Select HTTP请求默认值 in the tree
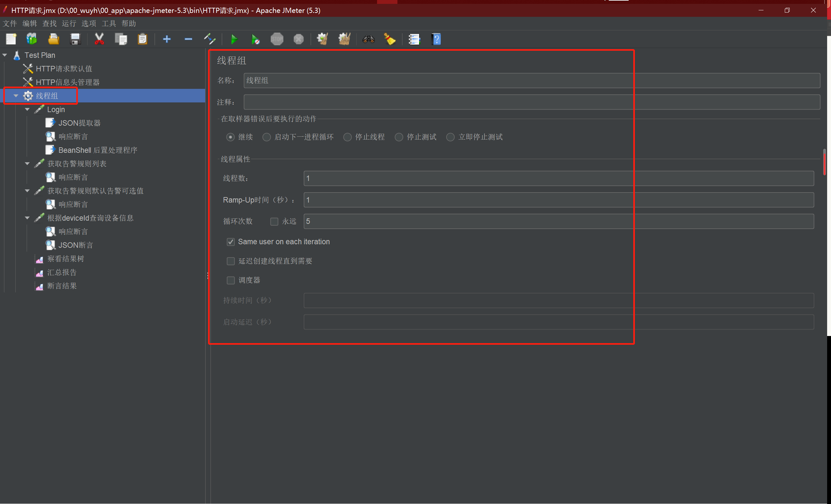This screenshot has height=504, width=831. tap(64, 69)
